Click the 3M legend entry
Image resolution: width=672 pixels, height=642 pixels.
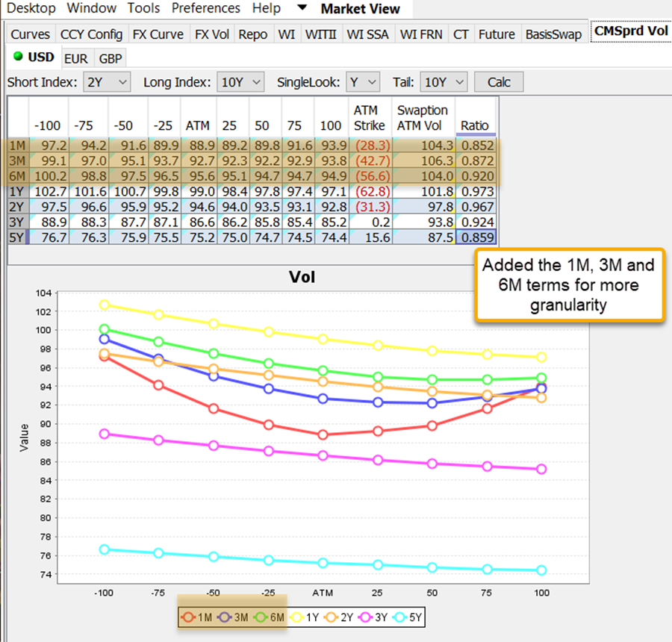click(x=233, y=617)
